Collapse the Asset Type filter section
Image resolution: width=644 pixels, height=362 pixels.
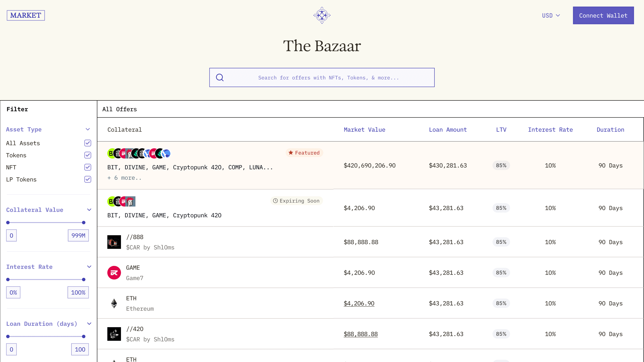click(87, 129)
